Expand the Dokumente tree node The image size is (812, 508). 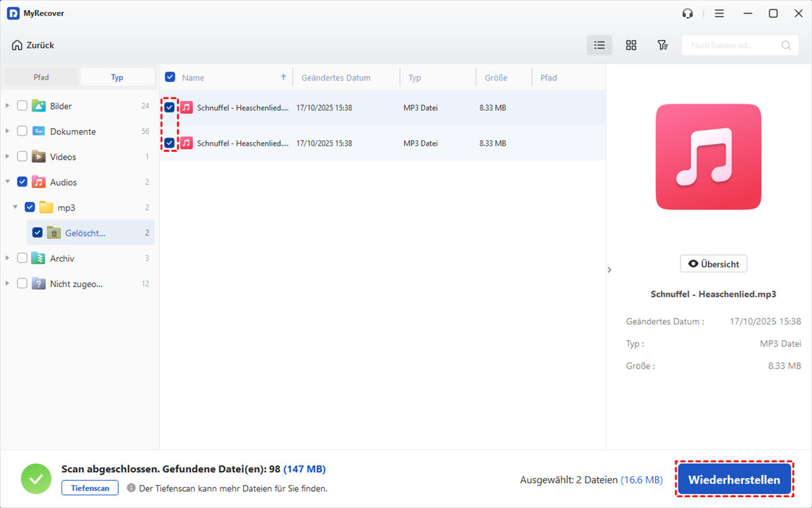[x=7, y=131]
